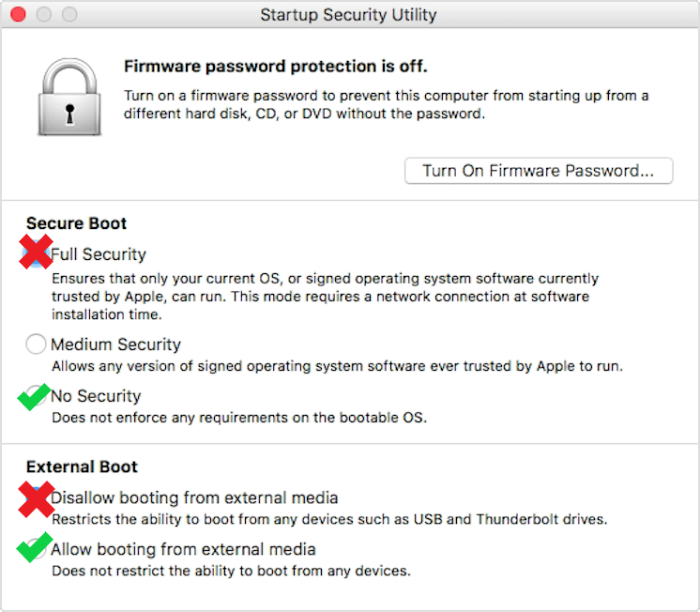Click the Startup Security Utility title text

[348, 15]
